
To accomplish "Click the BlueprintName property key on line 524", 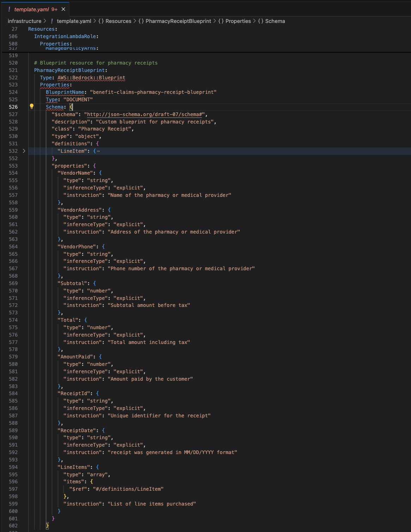I will tap(65, 92).
